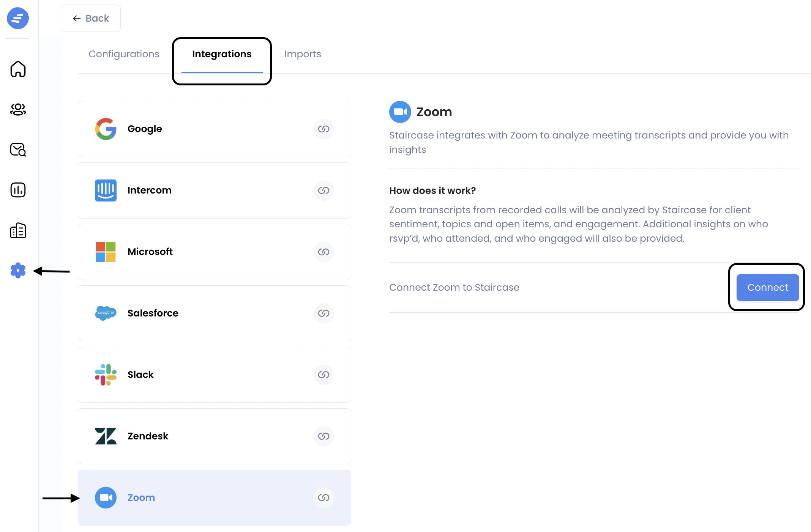Select the Integrations tab
The height and width of the screenshot is (532, 811).
click(x=222, y=54)
